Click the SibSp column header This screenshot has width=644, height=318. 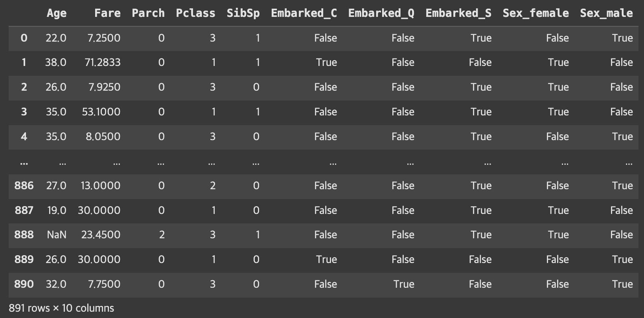[243, 13]
